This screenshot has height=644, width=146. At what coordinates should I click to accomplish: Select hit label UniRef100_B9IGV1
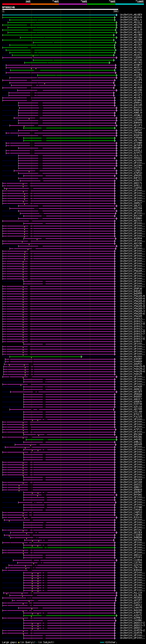[131, 108]
